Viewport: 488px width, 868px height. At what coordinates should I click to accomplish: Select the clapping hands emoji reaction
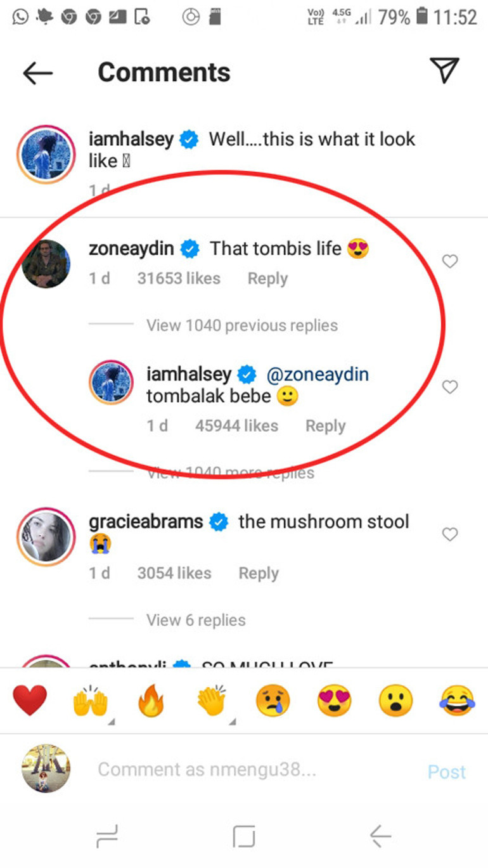(212, 700)
